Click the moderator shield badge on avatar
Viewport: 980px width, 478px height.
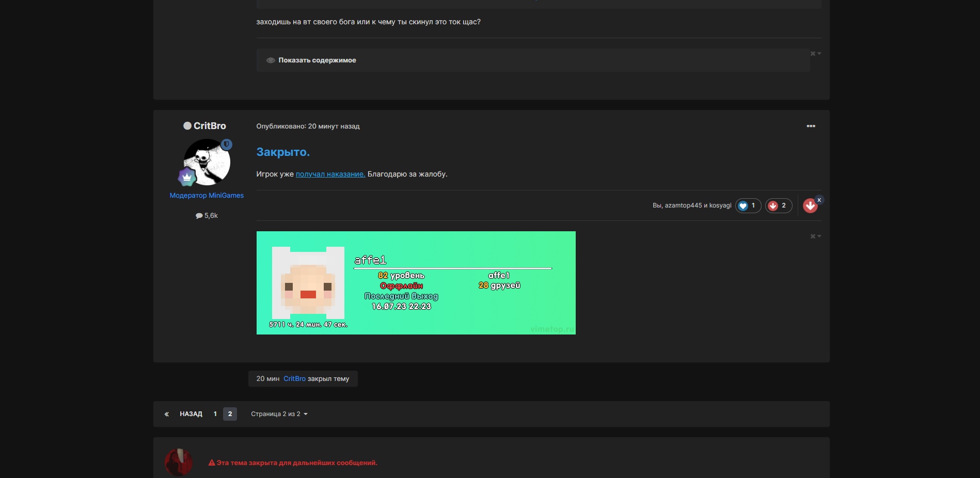click(x=227, y=145)
